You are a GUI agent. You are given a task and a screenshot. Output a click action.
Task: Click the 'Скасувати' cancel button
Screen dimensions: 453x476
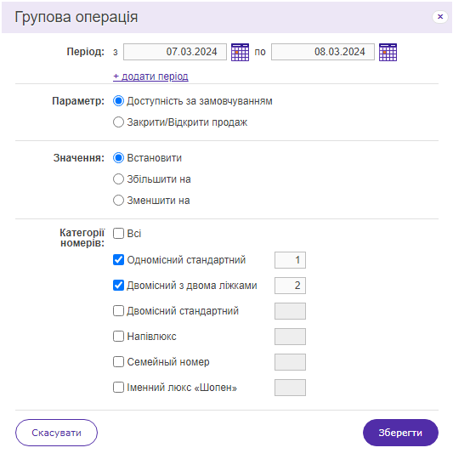tap(56, 433)
